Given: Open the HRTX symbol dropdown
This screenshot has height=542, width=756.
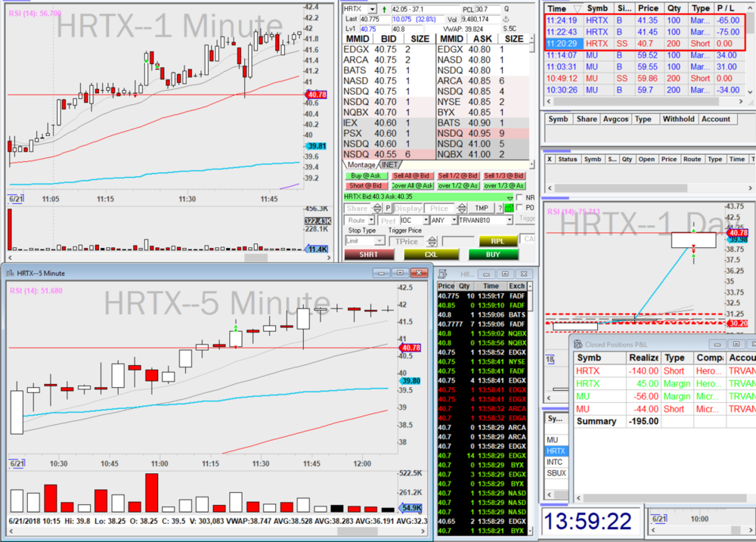Looking at the screenshot, I should pyautogui.click(x=371, y=8).
